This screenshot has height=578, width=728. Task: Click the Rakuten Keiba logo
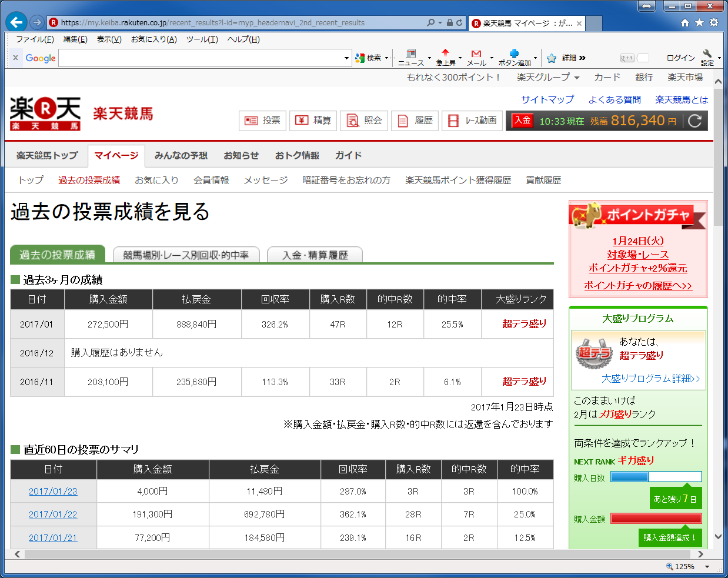tap(45, 113)
